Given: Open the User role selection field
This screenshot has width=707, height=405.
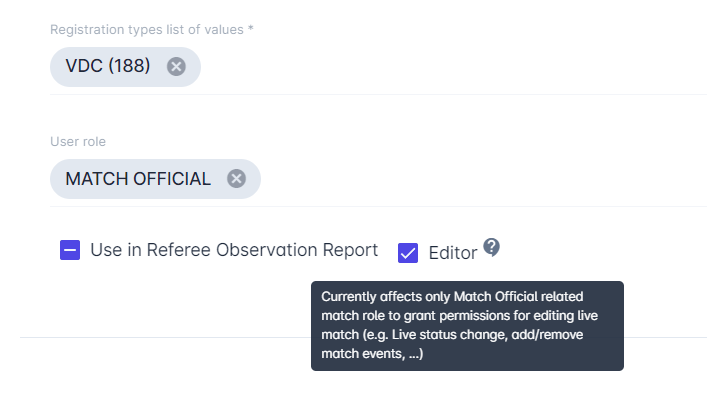Looking at the screenshot, I should point(480,179).
